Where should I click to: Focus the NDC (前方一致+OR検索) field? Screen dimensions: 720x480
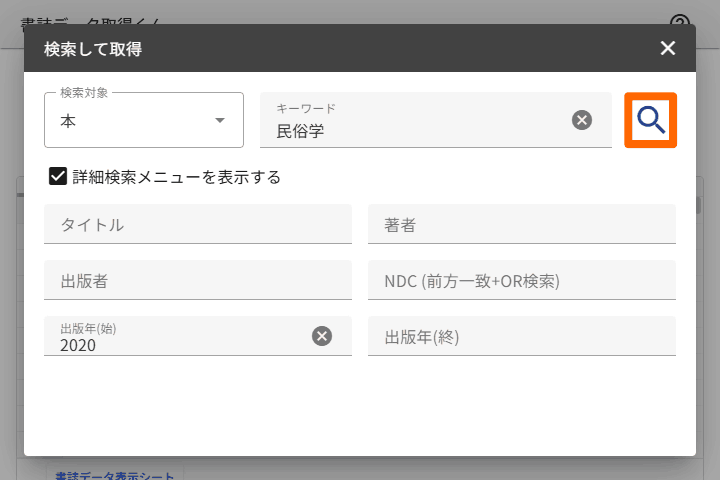tap(521, 280)
